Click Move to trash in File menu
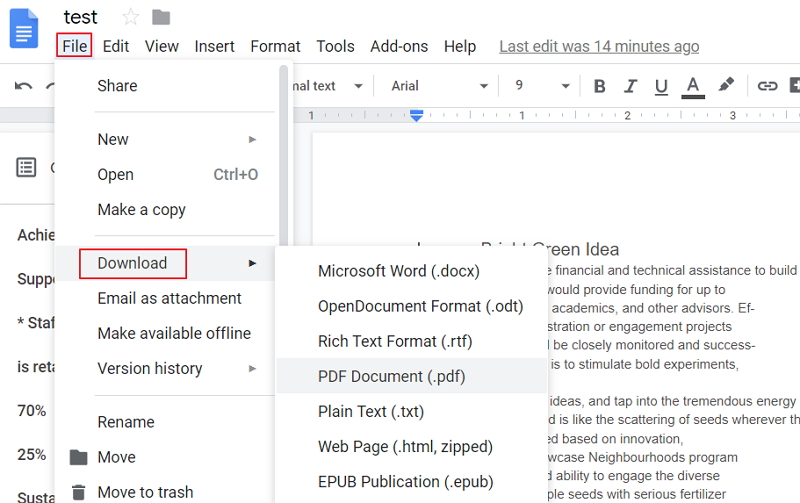This screenshot has height=503, width=800. (x=145, y=492)
